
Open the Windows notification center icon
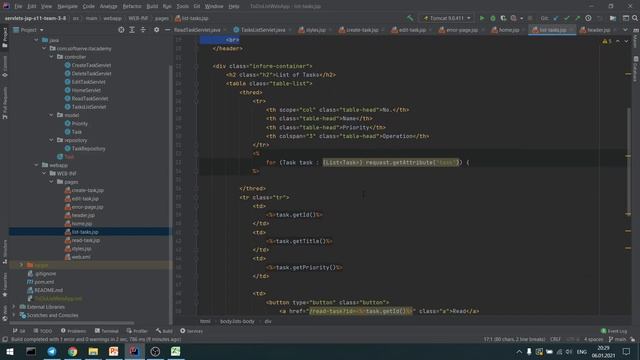click(626, 351)
